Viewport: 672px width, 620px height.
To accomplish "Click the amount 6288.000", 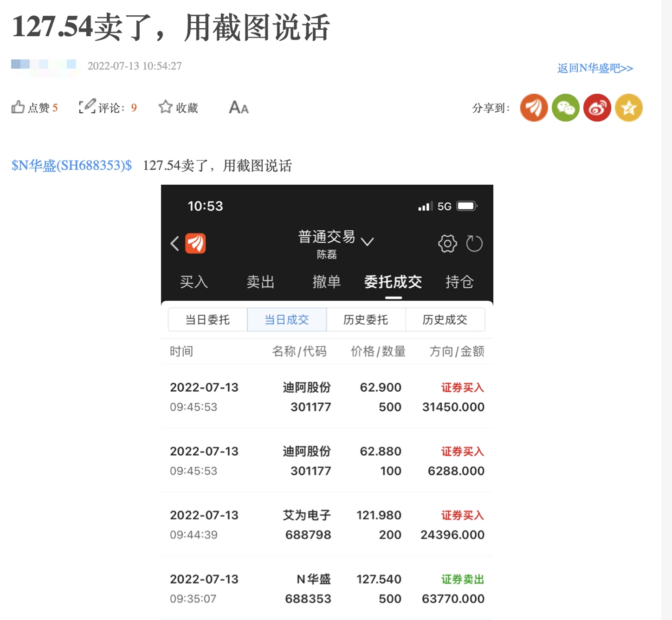I will (456, 471).
